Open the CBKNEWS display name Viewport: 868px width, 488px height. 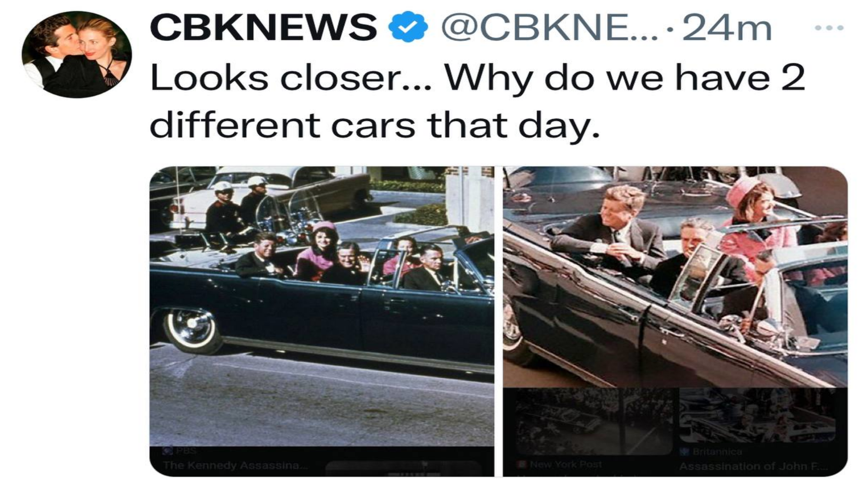(x=263, y=28)
